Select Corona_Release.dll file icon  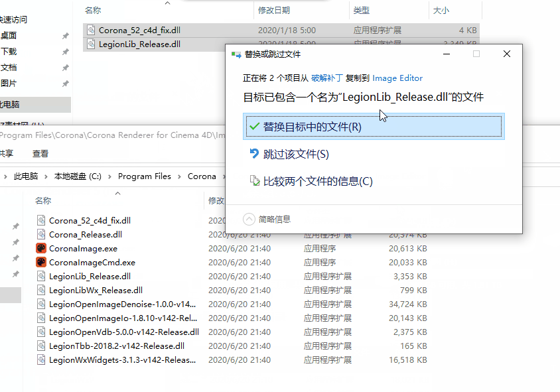[41, 235]
